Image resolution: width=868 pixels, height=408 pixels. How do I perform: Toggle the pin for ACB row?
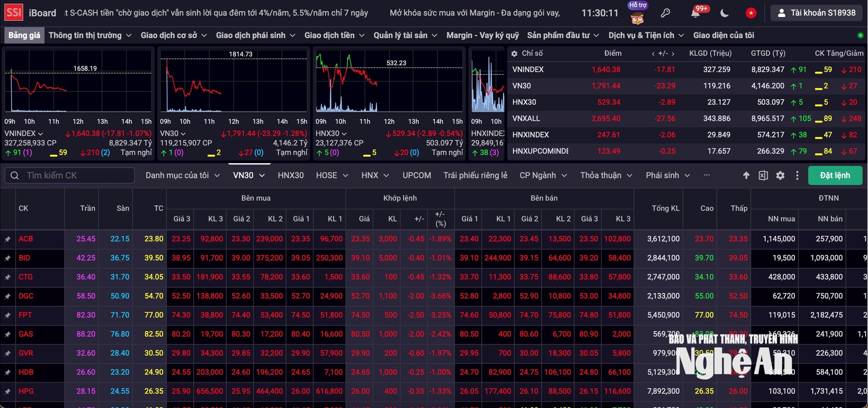tap(7, 239)
